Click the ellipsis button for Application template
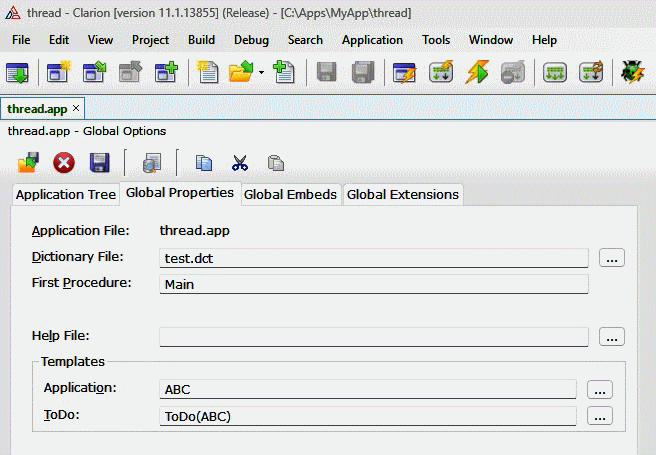Screen dimensions: 656x455 point(599,390)
